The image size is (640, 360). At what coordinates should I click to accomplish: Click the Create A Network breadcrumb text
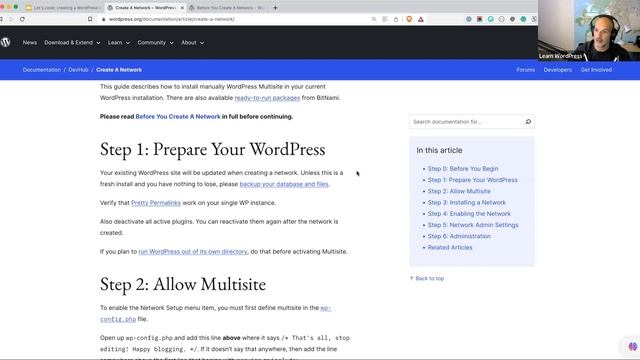click(119, 70)
